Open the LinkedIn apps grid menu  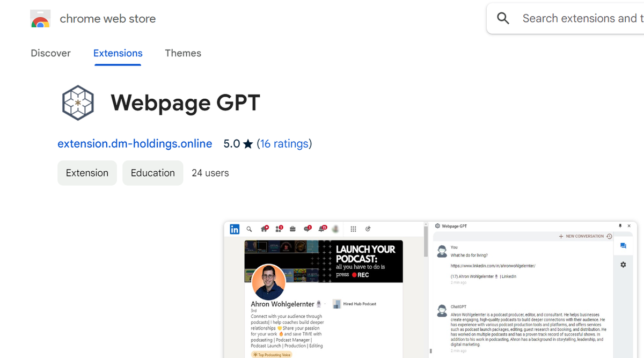click(x=353, y=229)
